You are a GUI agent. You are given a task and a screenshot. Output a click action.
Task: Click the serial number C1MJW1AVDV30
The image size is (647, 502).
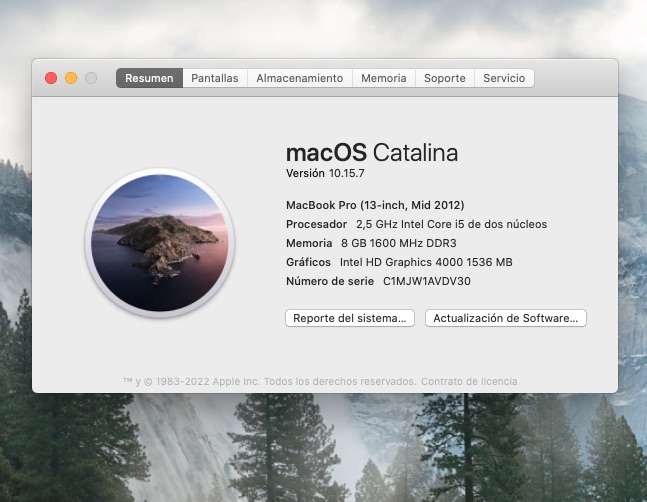(x=427, y=281)
